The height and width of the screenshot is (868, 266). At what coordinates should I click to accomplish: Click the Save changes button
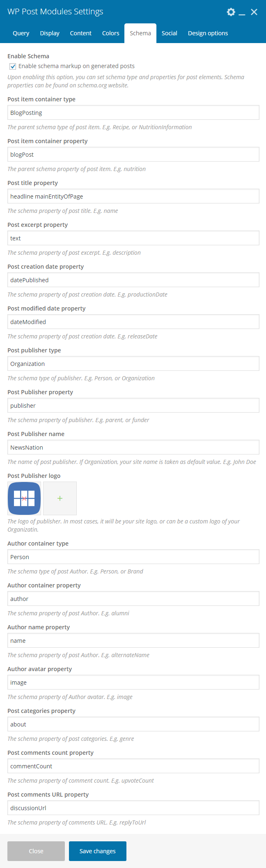point(98,851)
